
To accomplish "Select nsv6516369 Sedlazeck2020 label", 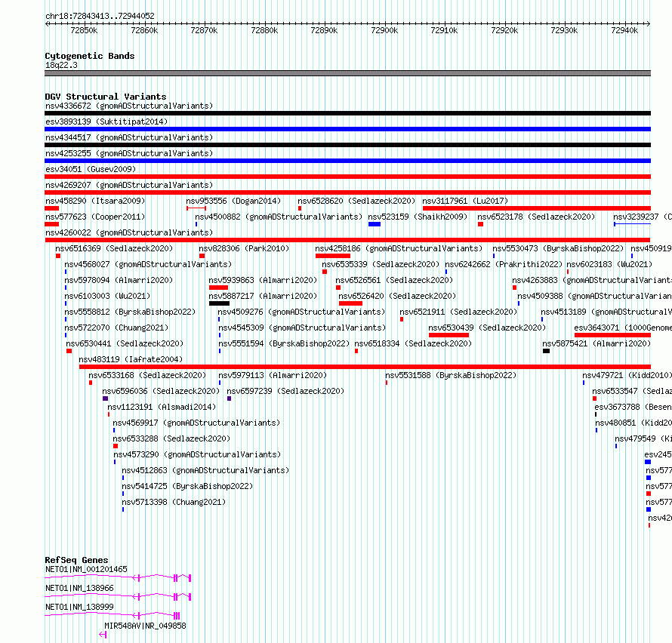I will click(114, 248).
